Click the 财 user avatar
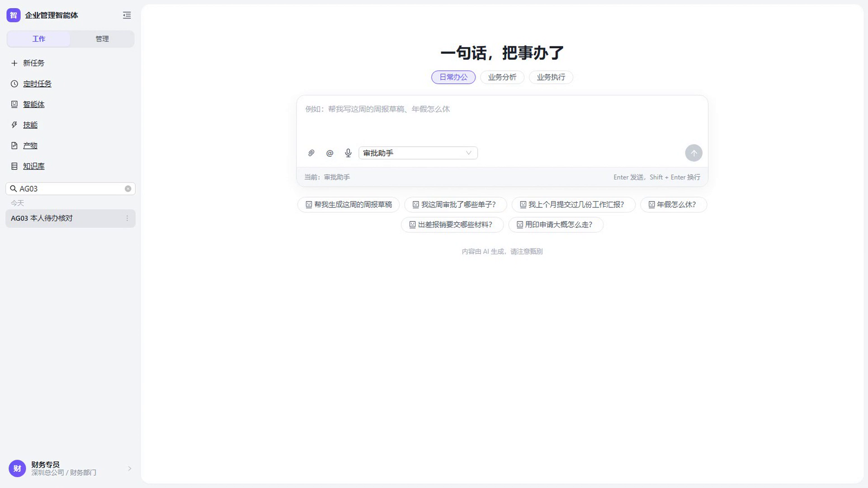 (17, 469)
